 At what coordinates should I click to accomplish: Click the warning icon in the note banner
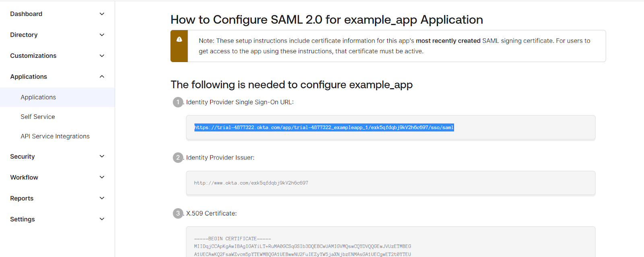[x=179, y=39]
